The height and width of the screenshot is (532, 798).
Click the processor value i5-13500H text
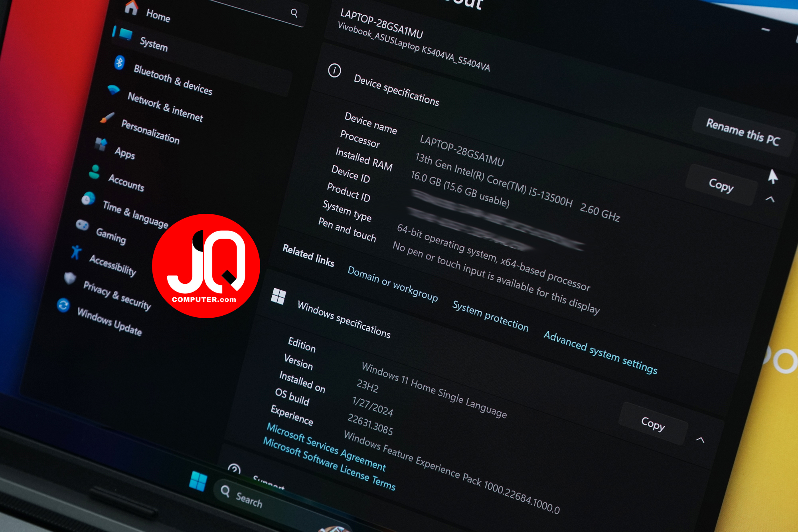point(518,188)
